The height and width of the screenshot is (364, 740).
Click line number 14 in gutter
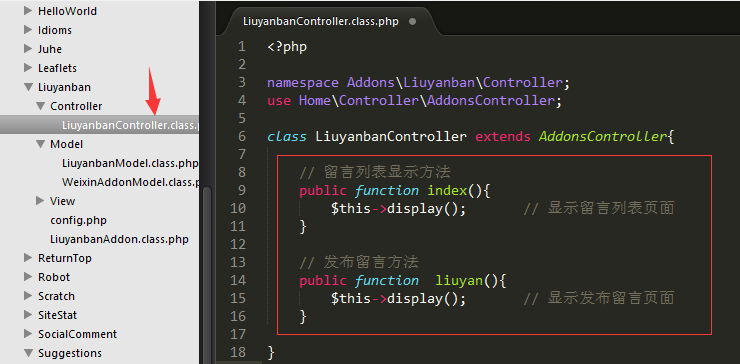point(238,280)
